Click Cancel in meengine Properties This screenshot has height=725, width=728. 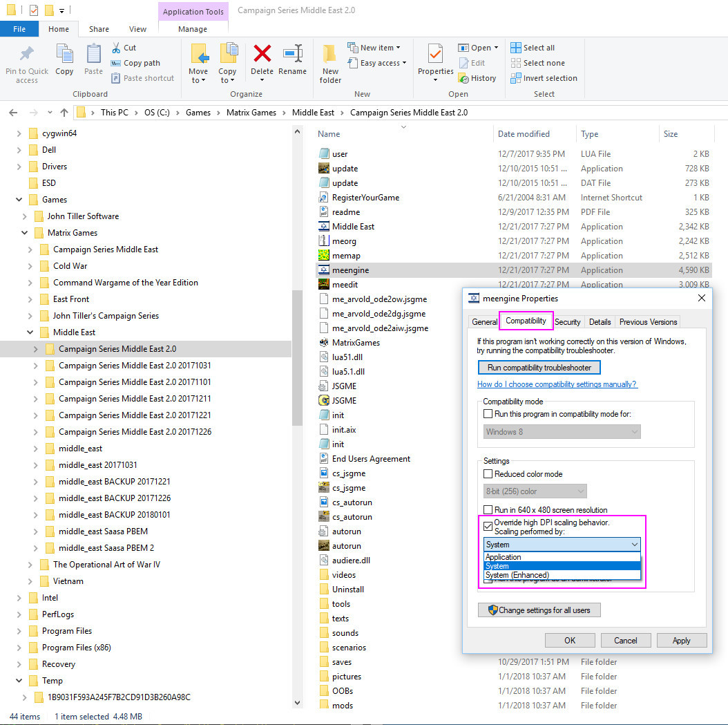(625, 640)
